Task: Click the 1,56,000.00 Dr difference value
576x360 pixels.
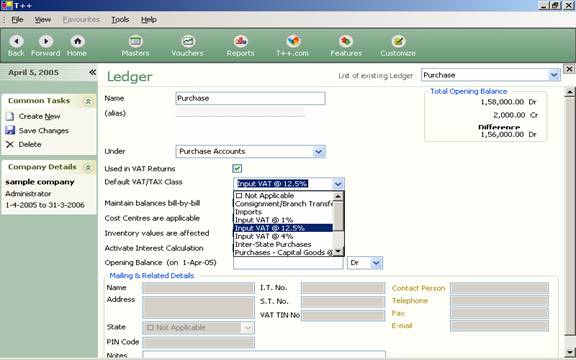Action: (x=508, y=134)
